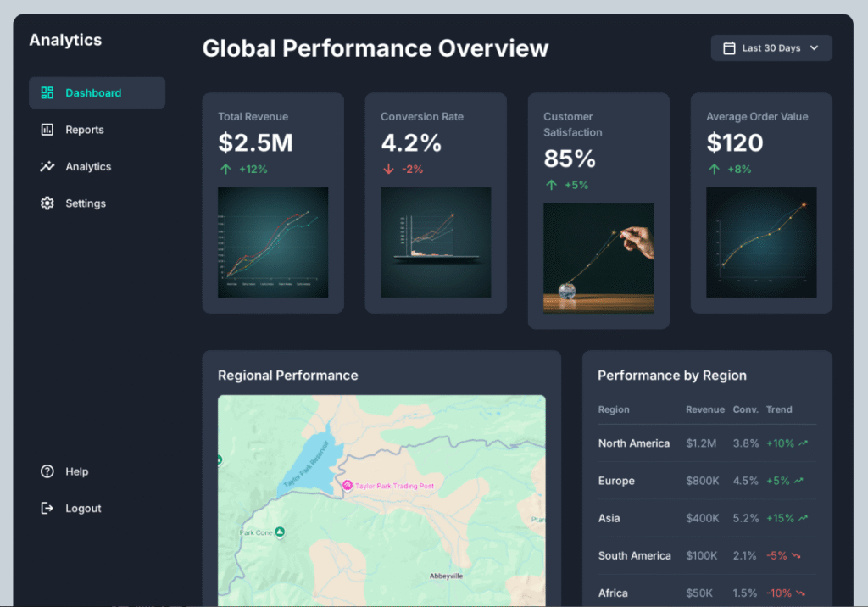
Task: Open the Customer Satisfaction chart image
Action: (x=598, y=258)
